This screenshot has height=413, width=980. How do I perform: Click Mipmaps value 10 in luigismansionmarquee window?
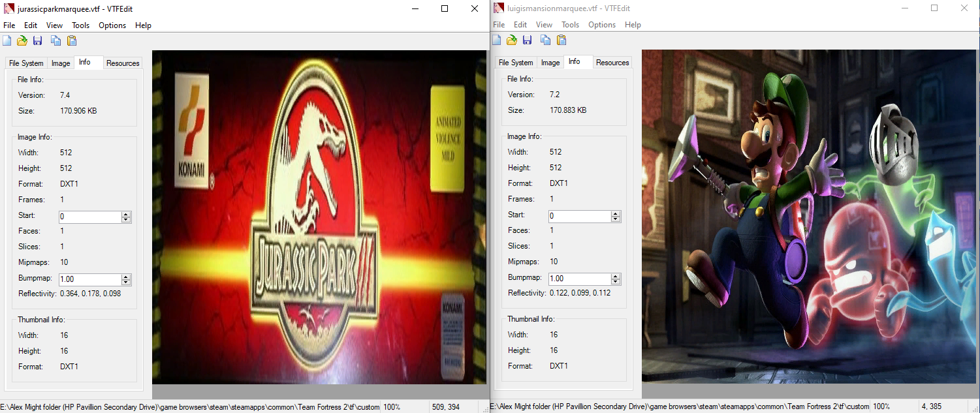(554, 262)
